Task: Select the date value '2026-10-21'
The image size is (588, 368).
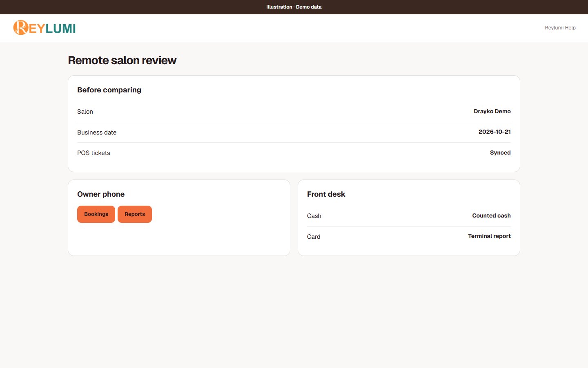Action: click(494, 132)
